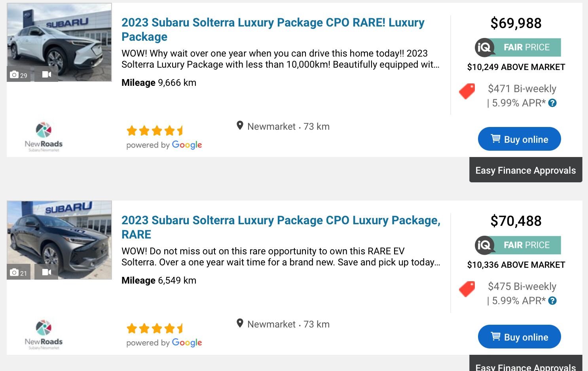Click red price tag icon beside $471 Bi-weekly

[467, 91]
